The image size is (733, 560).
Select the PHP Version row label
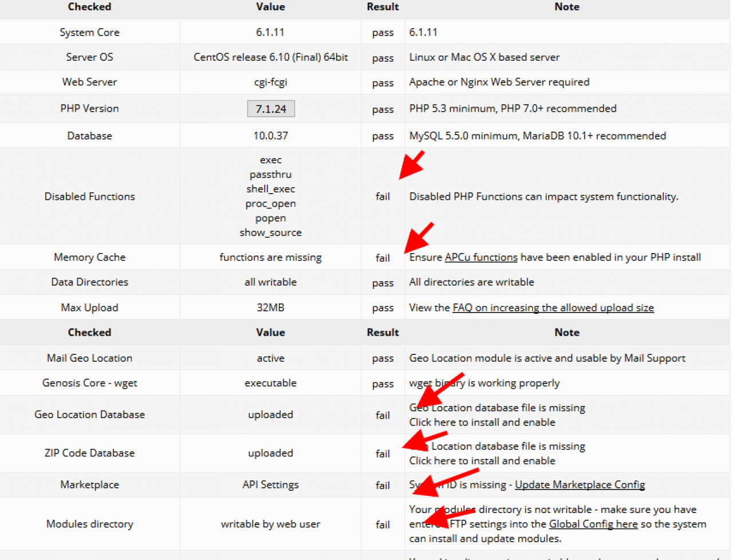[89, 108]
